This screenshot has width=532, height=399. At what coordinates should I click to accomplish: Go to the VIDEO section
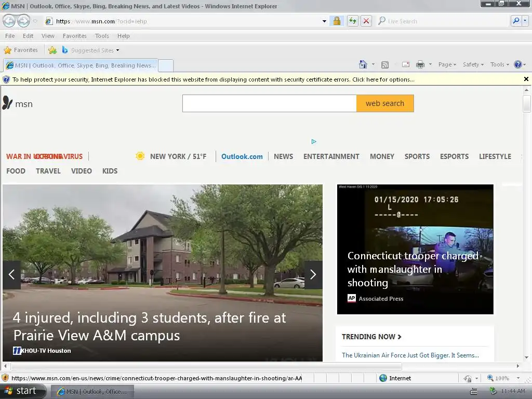click(82, 171)
